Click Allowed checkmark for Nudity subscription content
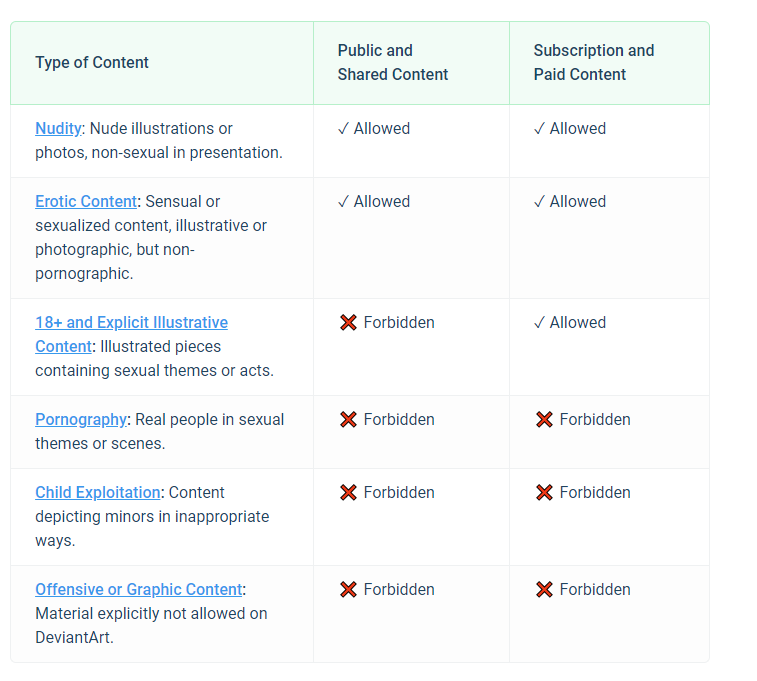Screen dimensions: 757x681 tap(539, 129)
